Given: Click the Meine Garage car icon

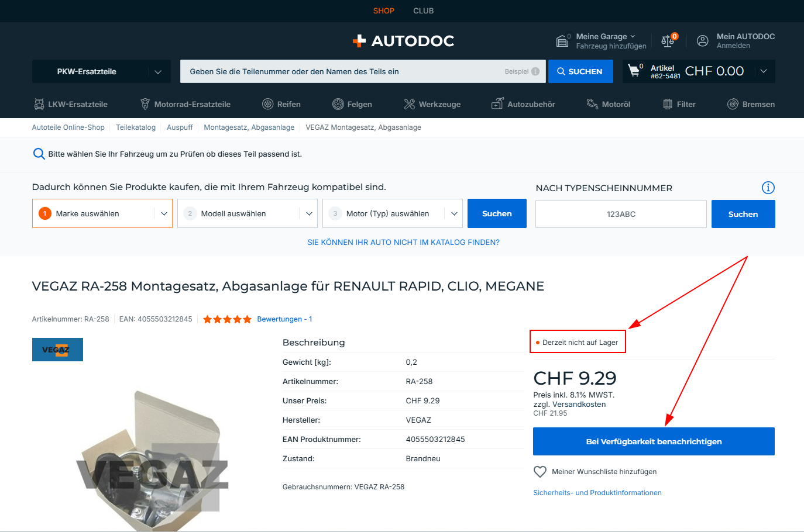Looking at the screenshot, I should [562, 41].
